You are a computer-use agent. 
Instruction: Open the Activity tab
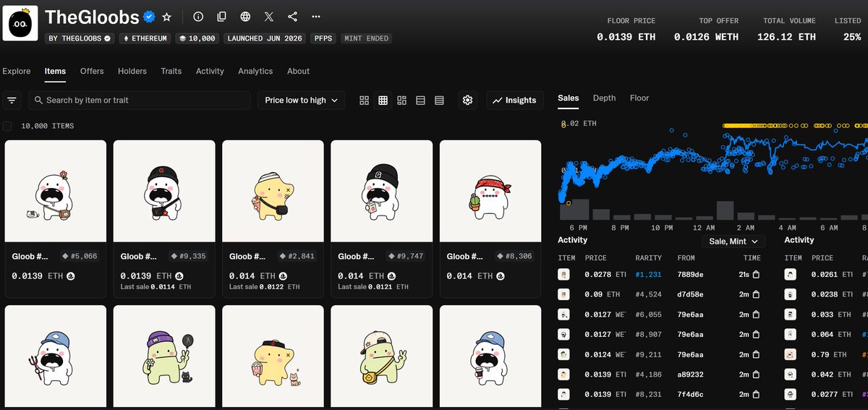210,71
